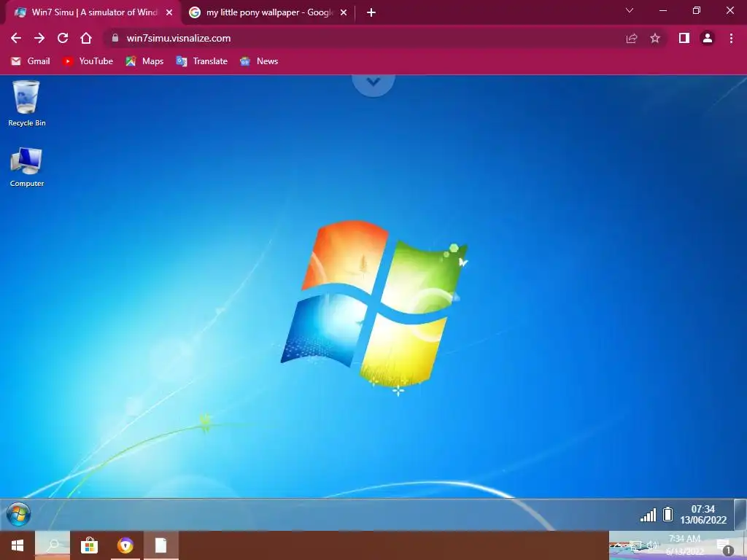View site info via the lock icon
Viewport: 747px width, 560px height.
coord(115,38)
